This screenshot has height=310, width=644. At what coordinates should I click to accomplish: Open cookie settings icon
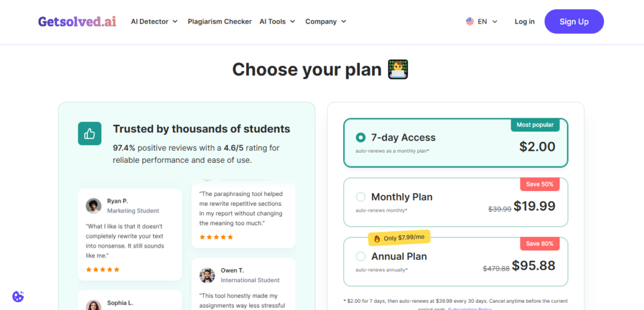tap(18, 296)
